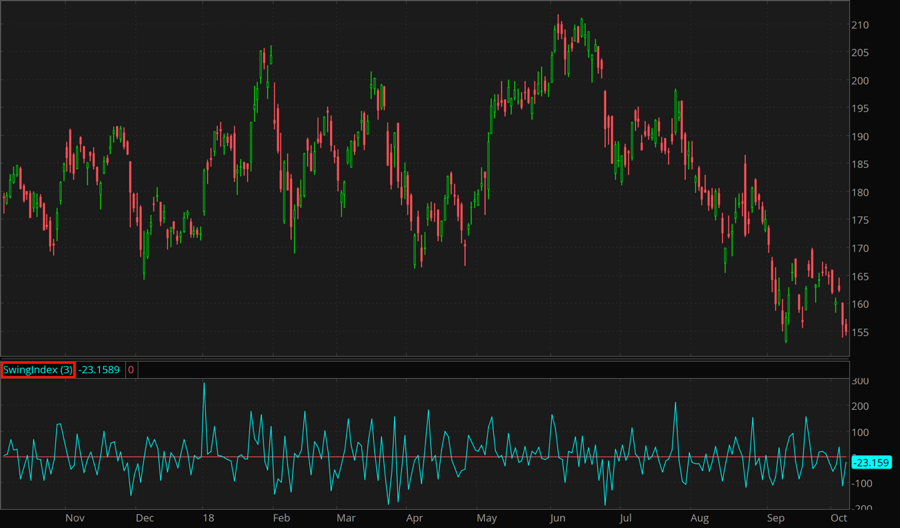Select the Jun label on time axis
900x528 pixels.
(x=559, y=519)
